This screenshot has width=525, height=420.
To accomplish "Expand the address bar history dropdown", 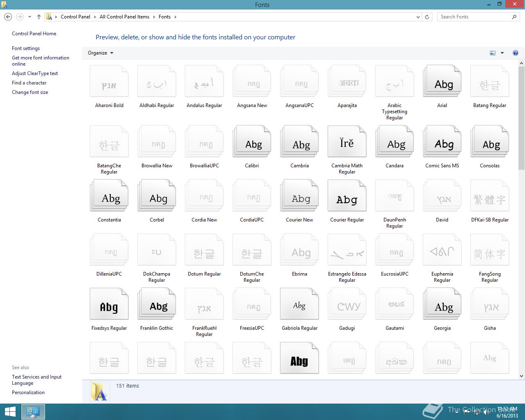I will (x=418, y=17).
